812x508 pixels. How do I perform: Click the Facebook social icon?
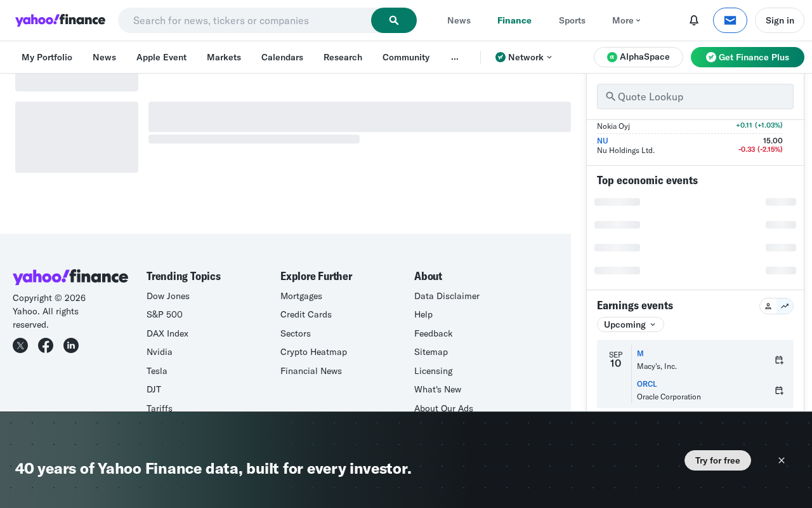pyautogui.click(x=46, y=345)
